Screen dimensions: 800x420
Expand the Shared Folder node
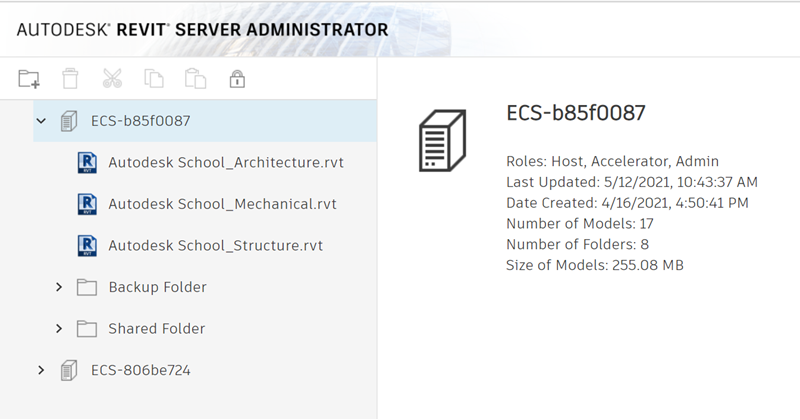59,328
